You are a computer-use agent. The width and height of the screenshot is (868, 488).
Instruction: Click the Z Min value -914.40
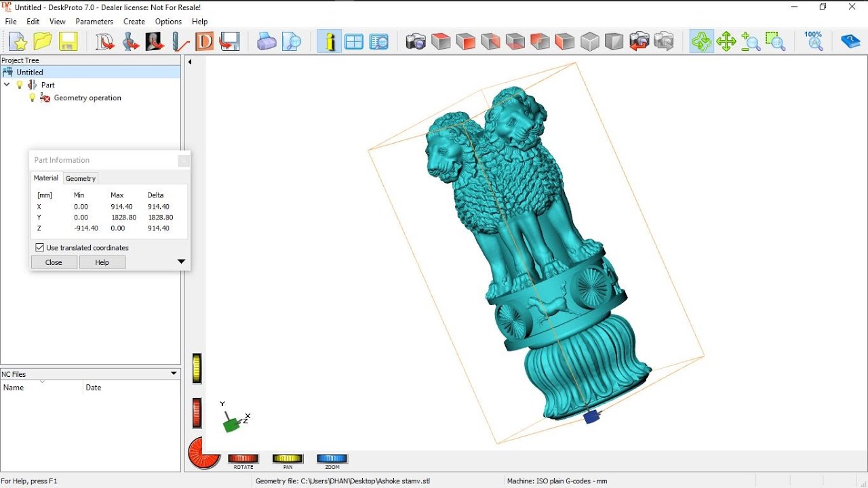(86, 228)
